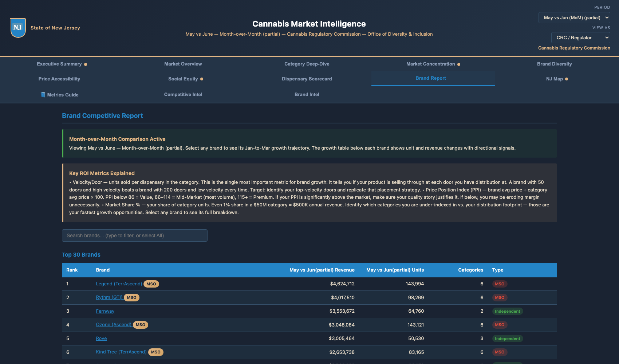The image size is (619, 364).
Task: Click the red MSO type tag in Rythm row
Action: coord(500,297)
